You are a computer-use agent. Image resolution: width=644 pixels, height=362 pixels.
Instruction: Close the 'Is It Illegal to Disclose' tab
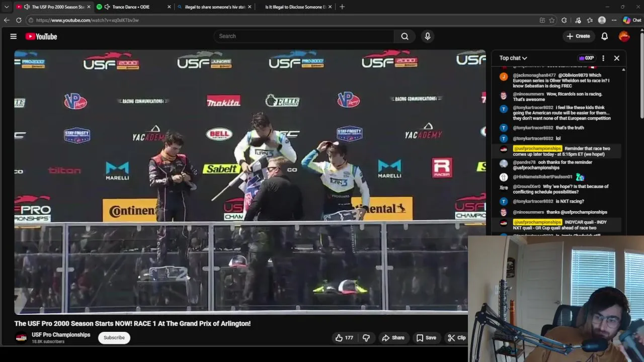tap(330, 7)
